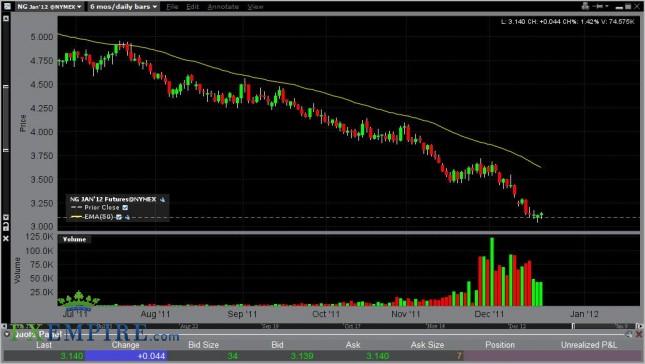Click the Nov '11 time axis label

pos(406,314)
